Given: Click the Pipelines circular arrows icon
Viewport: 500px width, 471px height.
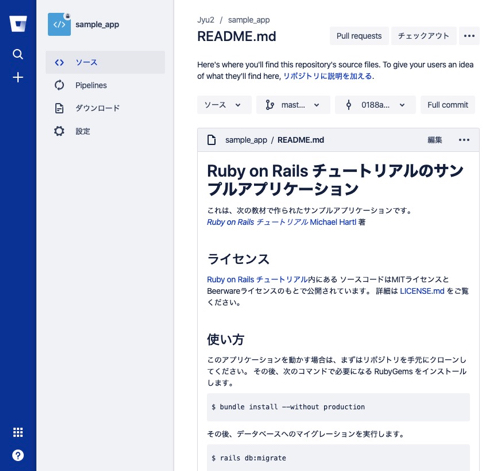Looking at the screenshot, I should pos(59,85).
